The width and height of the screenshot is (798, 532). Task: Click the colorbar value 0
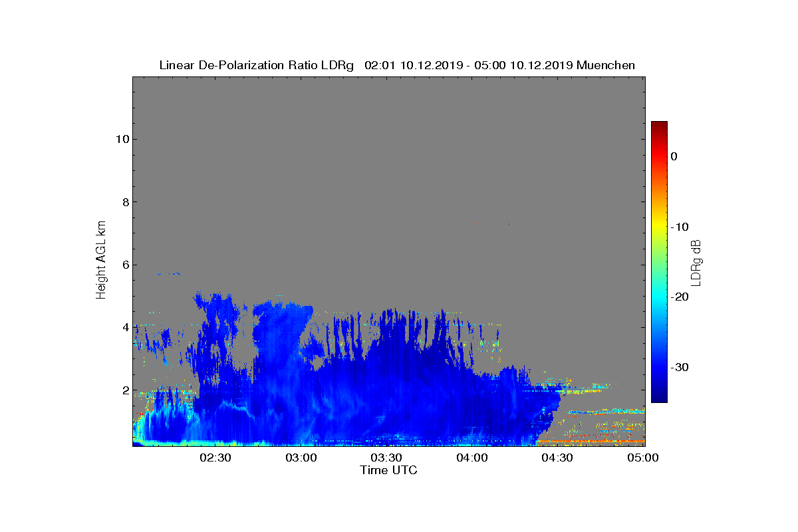tap(674, 156)
